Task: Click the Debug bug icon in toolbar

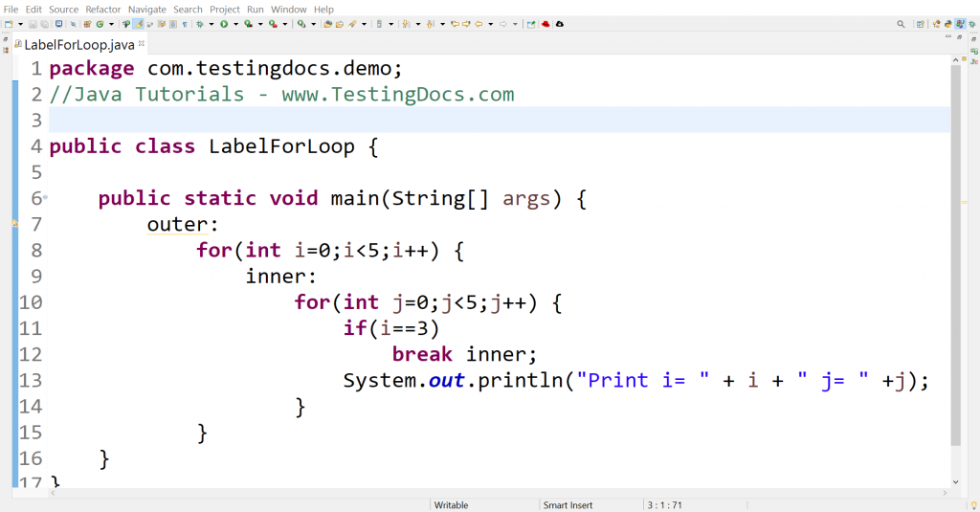Action: pyautogui.click(x=201, y=24)
